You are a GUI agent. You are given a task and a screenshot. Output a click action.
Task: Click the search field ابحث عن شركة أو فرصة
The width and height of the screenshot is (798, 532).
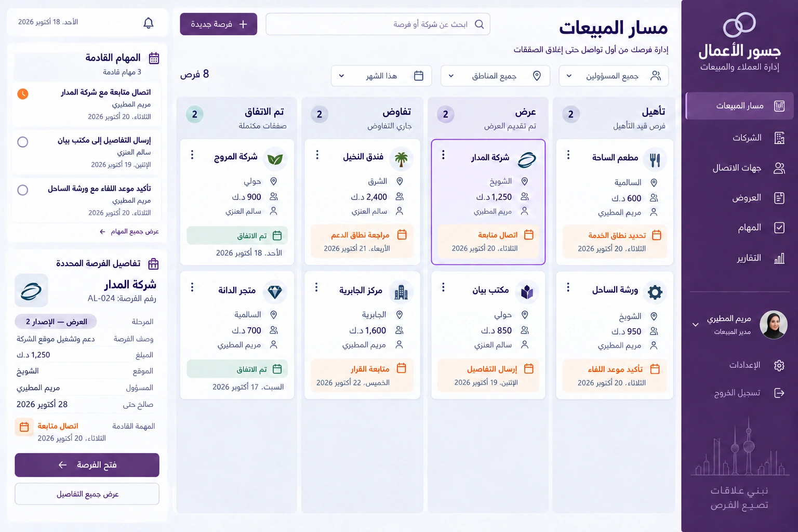378,24
